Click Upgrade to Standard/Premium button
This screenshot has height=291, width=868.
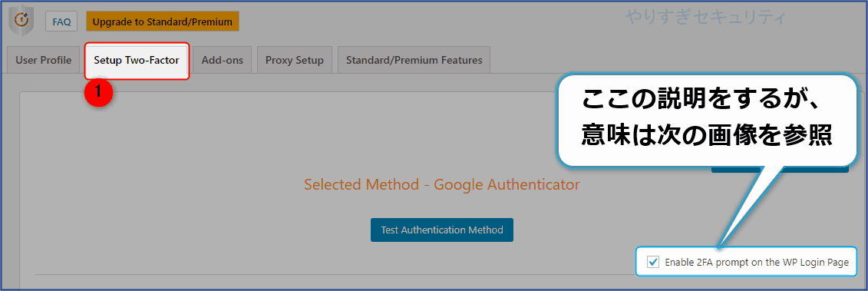point(162,21)
